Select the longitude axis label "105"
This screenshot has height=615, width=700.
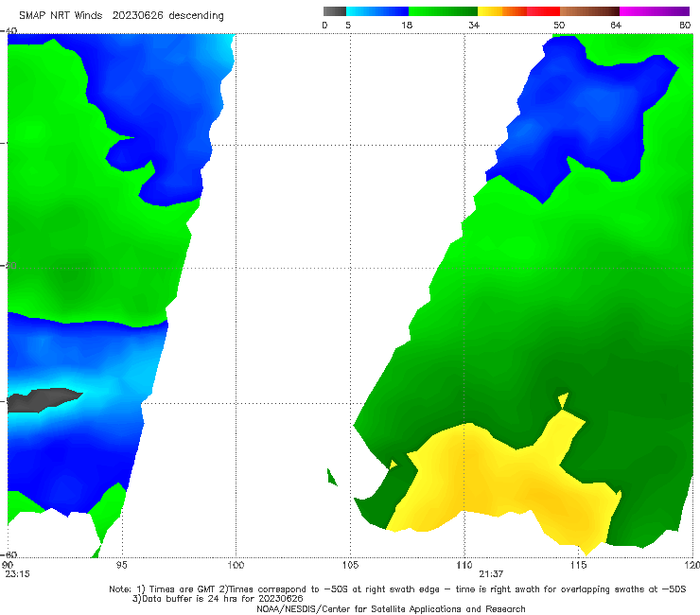coord(350,566)
